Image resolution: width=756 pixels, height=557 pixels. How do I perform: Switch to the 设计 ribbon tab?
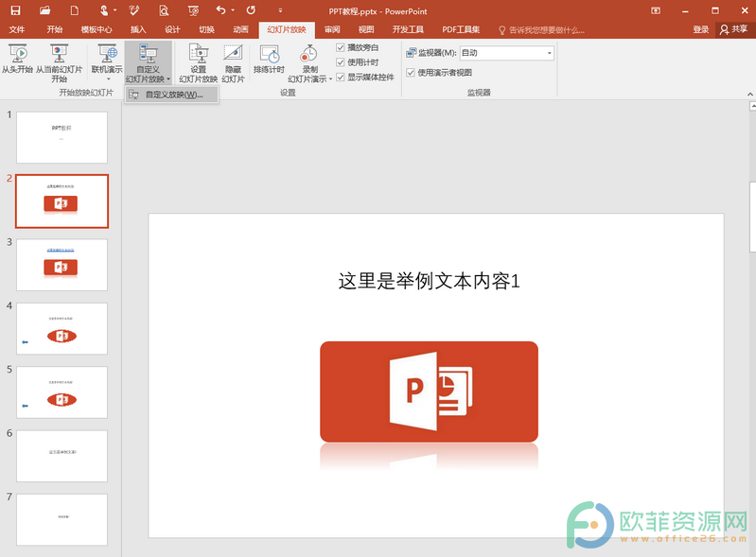click(172, 30)
